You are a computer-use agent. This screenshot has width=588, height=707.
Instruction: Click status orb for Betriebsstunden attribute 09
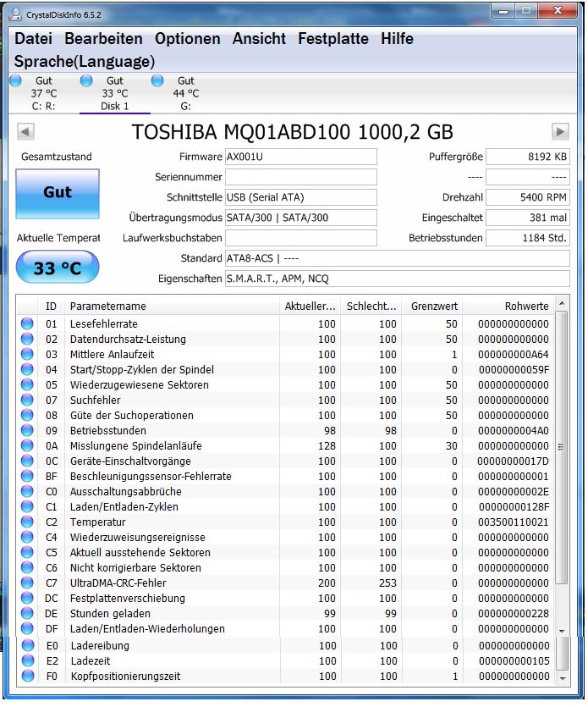pyautogui.click(x=27, y=431)
